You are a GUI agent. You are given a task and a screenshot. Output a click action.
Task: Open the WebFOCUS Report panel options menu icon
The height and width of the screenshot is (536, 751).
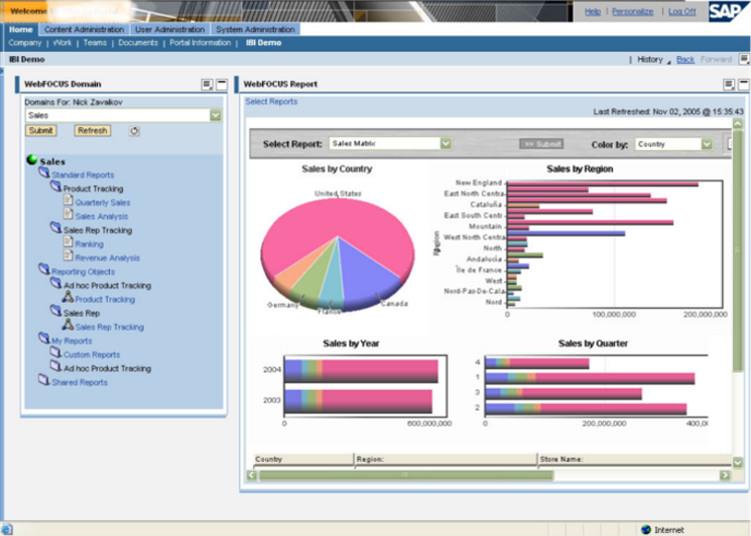[x=729, y=85]
